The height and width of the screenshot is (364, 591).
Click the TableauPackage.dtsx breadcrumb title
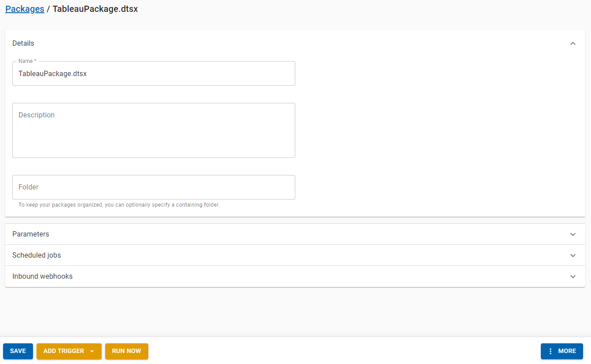(95, 9)
